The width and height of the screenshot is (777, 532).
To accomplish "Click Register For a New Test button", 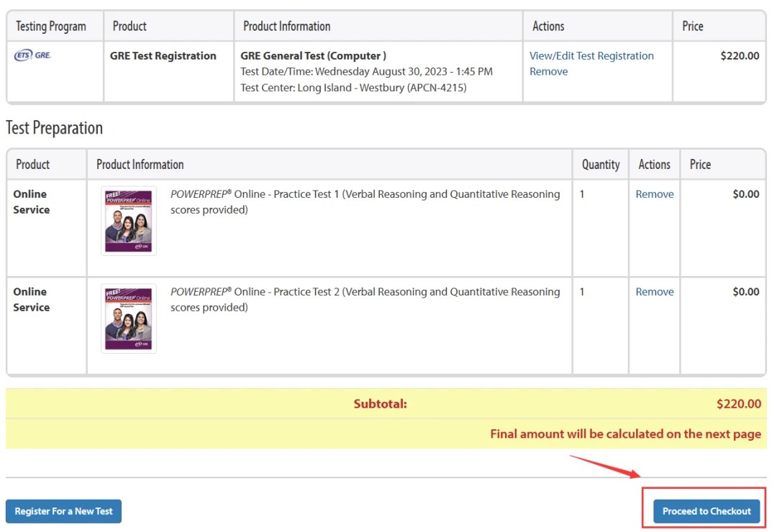I will pyautogui.click(x=64, y=511).
